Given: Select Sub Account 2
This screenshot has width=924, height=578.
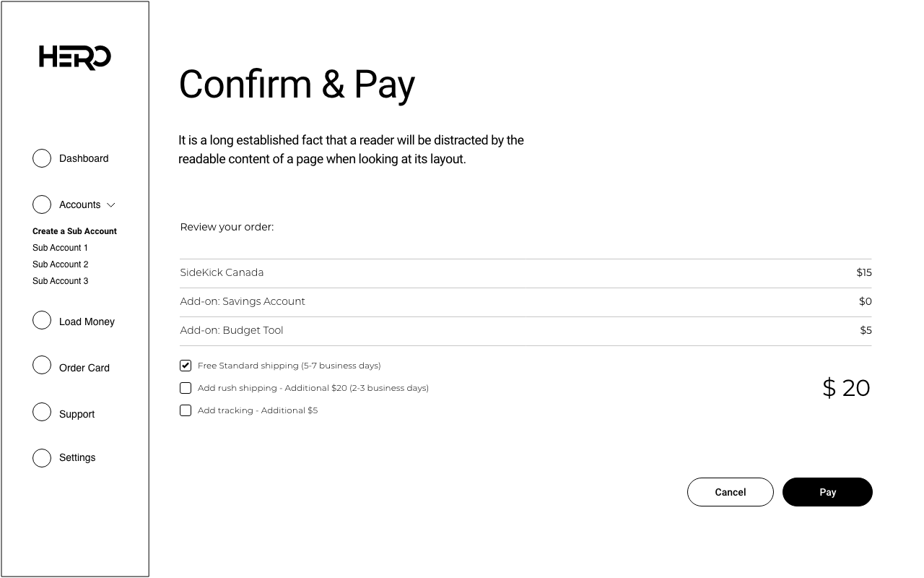Looking at the screenshot, I should (x=60, y=264).
